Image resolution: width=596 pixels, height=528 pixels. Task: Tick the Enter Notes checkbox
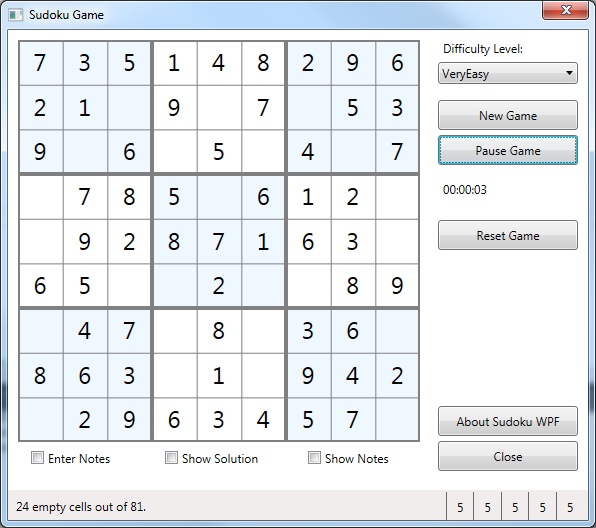(x=37, y=458)
